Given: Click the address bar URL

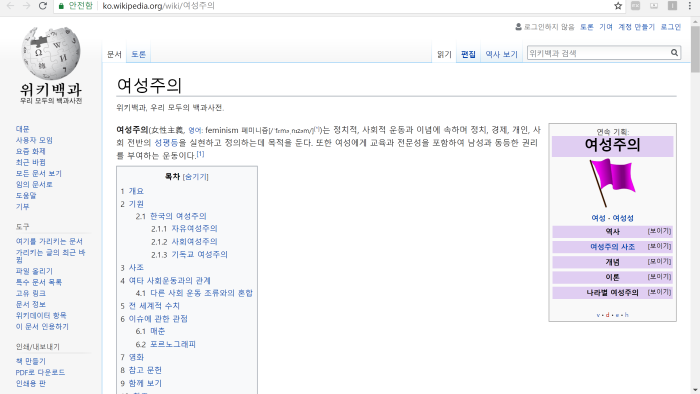Looking at the screenshot, I should tap(158, 6).
